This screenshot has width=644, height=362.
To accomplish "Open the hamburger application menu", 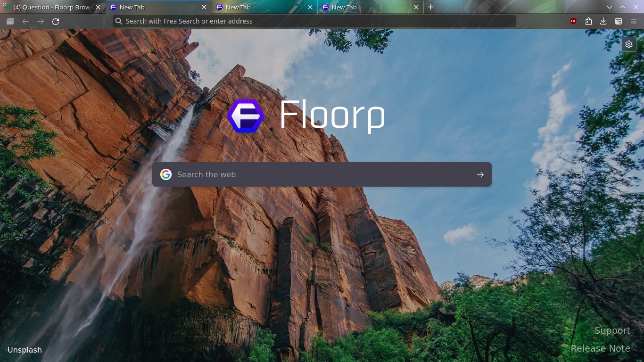I will coord(634,21).
